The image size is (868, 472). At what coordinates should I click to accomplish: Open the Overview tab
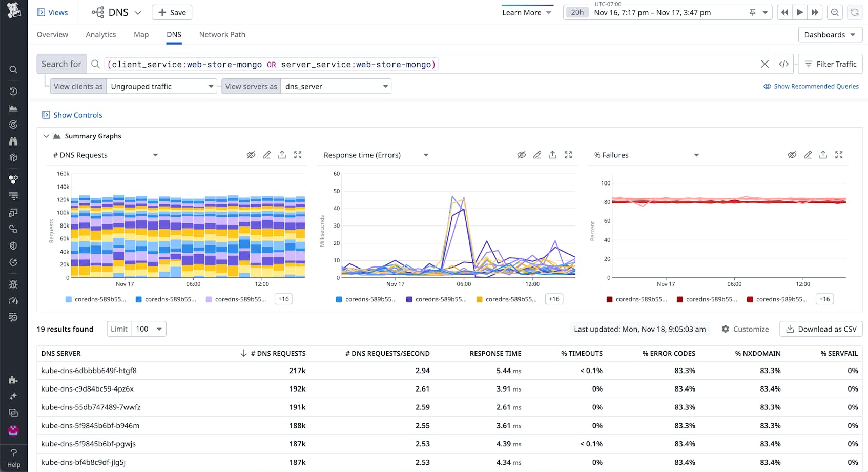[52, 34]
